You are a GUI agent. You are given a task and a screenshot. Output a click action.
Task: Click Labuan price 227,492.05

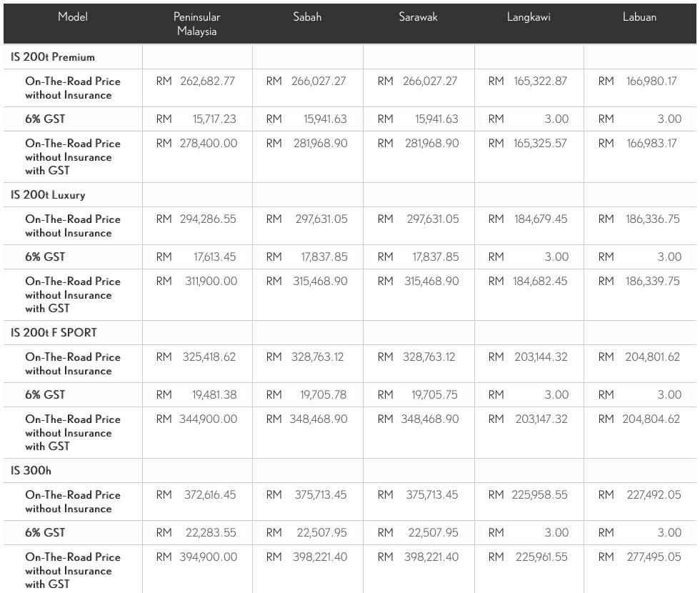pos(654,494)
